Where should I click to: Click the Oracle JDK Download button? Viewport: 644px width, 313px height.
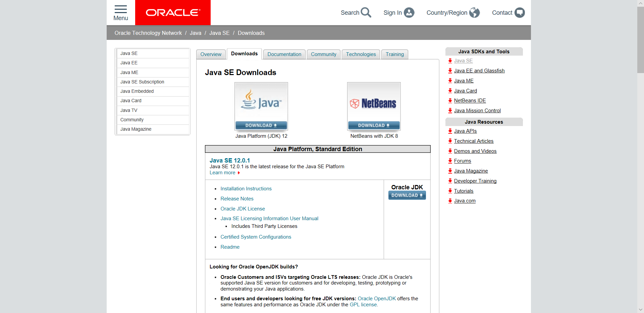[407, 195]
